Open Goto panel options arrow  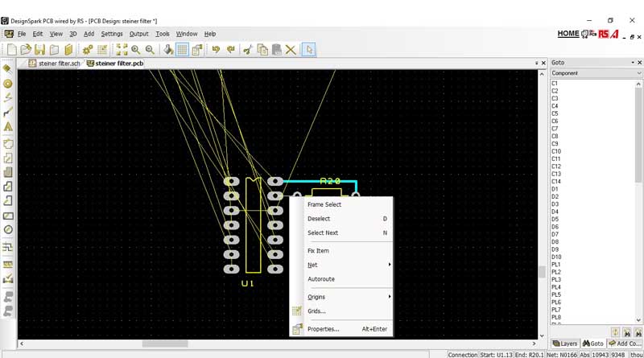pos(633,63)
